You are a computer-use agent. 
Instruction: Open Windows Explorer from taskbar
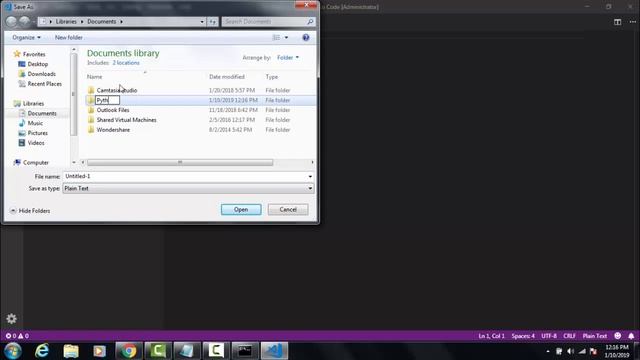[71, 351]
